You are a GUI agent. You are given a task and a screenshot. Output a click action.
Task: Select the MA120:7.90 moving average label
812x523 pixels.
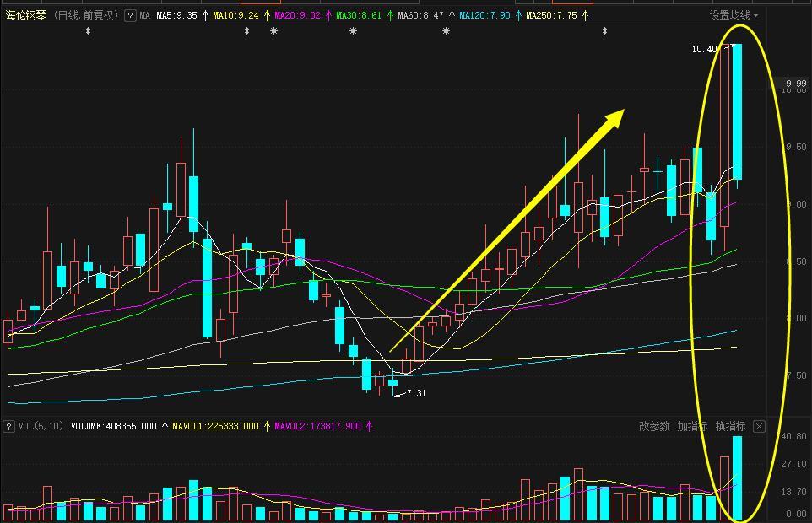pos(484,15)
